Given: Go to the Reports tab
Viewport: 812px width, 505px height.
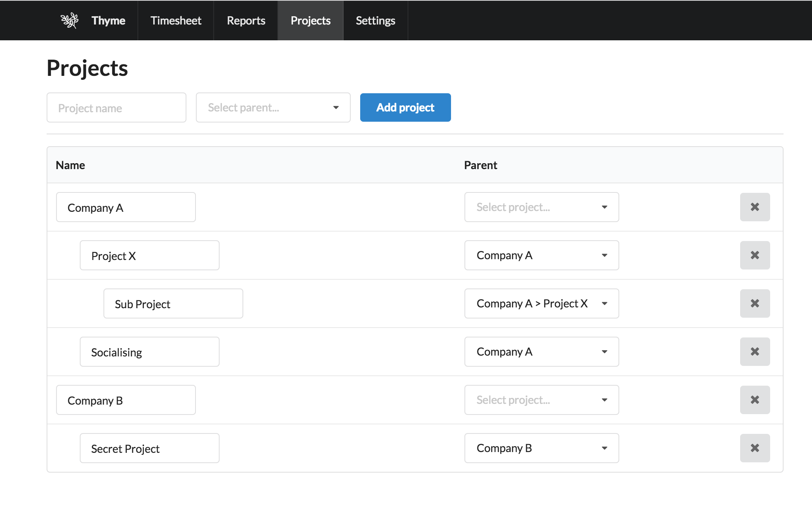Looking at the screenshot, I should [246, 21].
